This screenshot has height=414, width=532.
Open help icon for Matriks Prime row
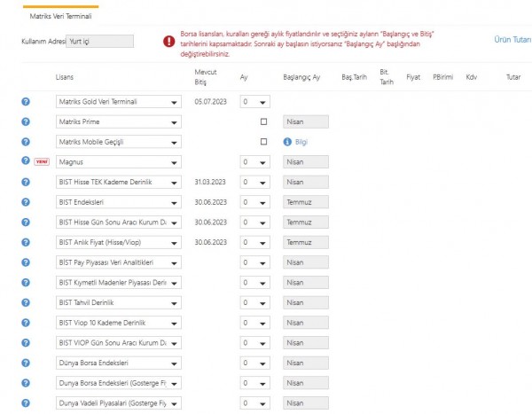tap(26, 121)
